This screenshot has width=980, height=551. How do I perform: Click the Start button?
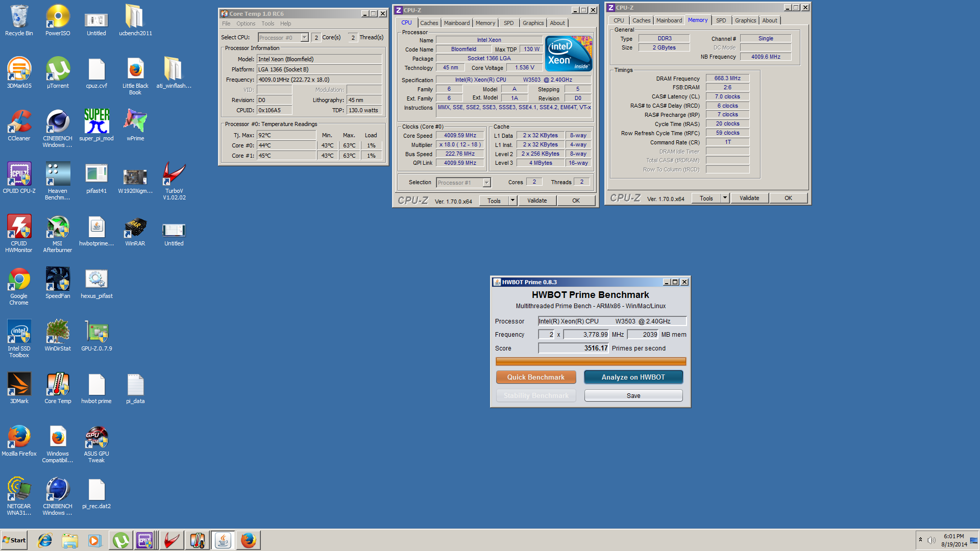coord(14,540)
